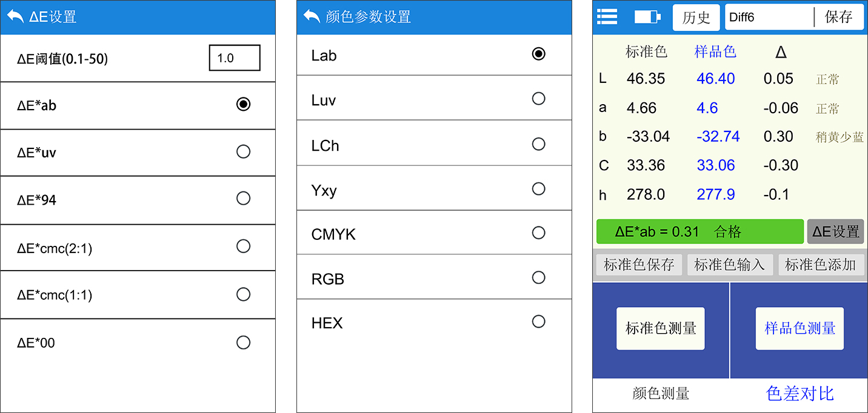Switch to 颜色测量 tab
The height and width of the screenshot is (413, 868).
pyautogui.click(x=661, y=394)
